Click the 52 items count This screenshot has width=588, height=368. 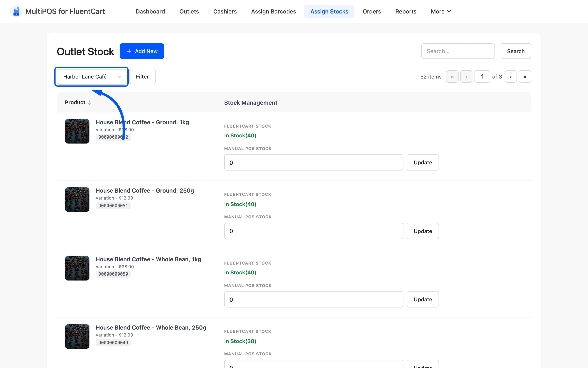[x=431, y=77]
